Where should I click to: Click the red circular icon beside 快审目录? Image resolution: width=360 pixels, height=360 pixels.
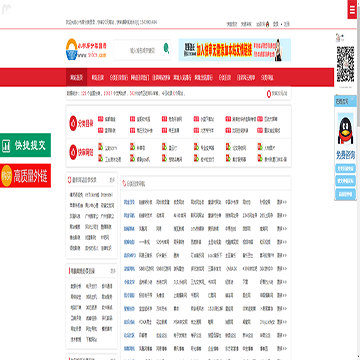(73, 123)
